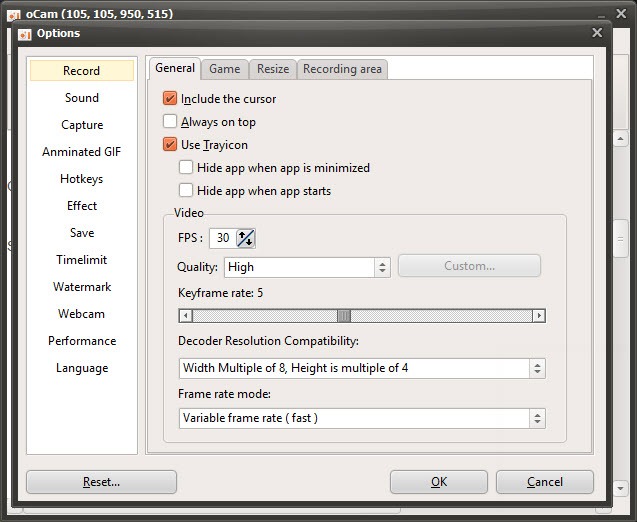Image resolution: width=637 pixels, height=522 pixels.
Task: Check Hide app when app is minimized
Action: [x=186, y=167]
